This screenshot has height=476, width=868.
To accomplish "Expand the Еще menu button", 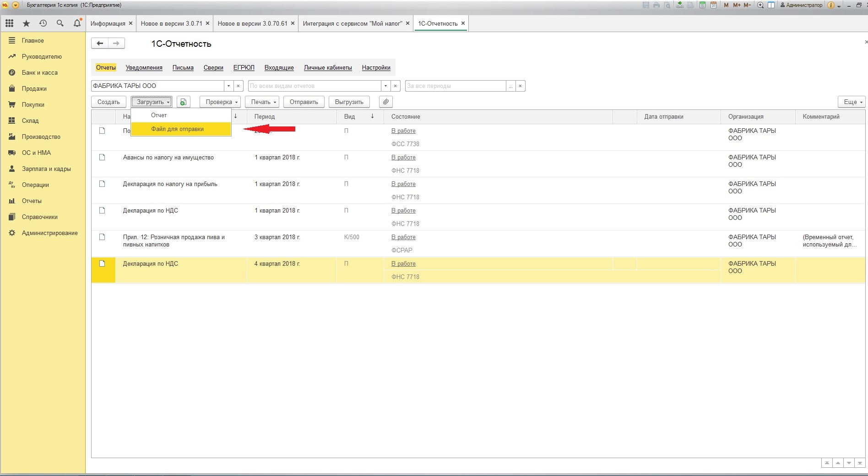I will (852, 102).
